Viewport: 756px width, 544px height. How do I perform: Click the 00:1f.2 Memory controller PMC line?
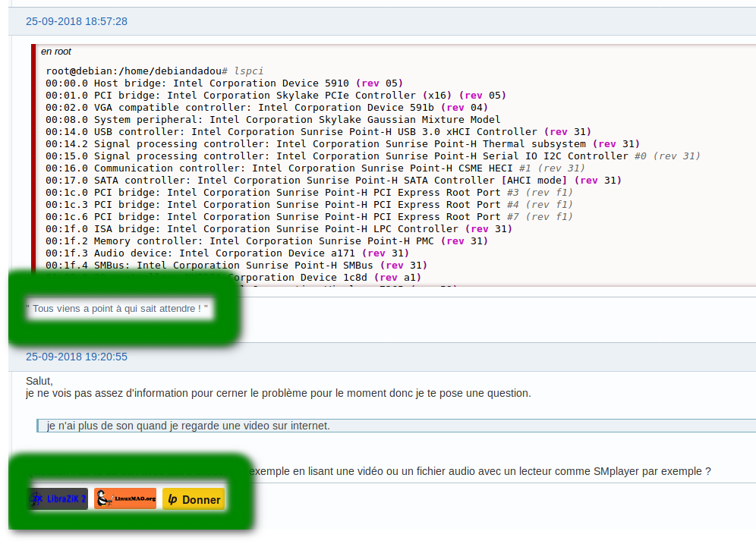tap(266, 241)
